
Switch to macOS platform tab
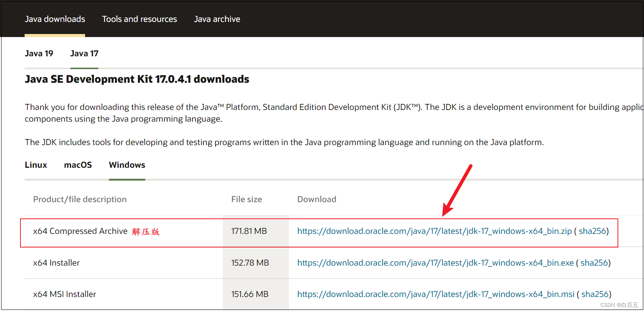coord(78,165)
